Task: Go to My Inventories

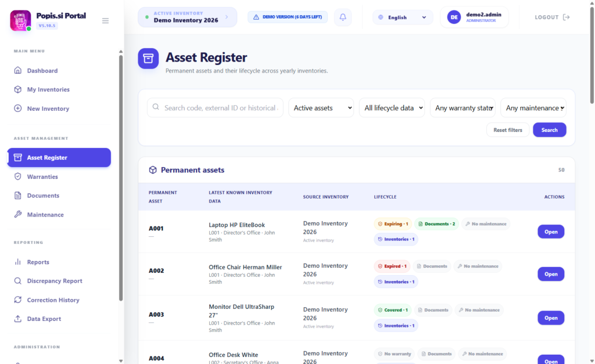Action: click(x=59, y=89)
